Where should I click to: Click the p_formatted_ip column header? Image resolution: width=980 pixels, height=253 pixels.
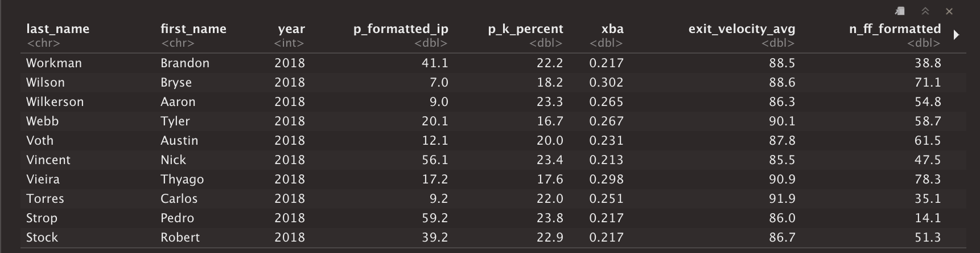point(401,29)
